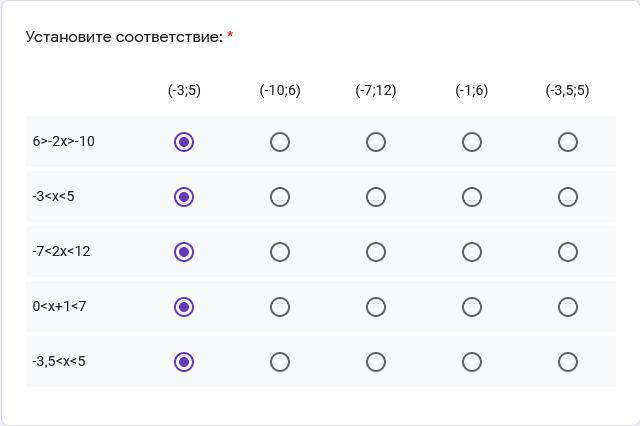The image size is (640, 426).
Task: Select (-1;6) for row 0<x+1<7
Action: pos(472,307)
